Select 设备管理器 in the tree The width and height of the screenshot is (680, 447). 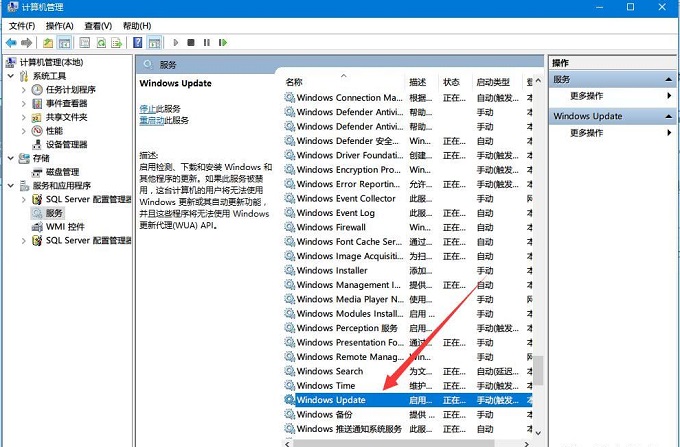point(66,144)
